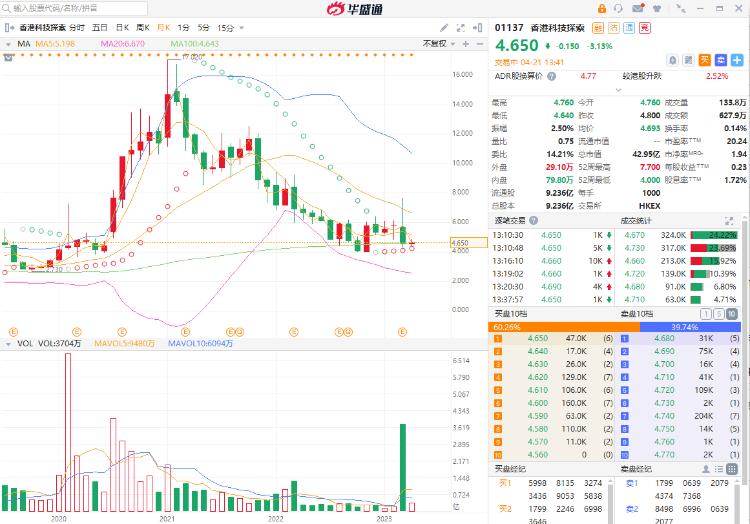Expand the MA indicator dropdown arrow
Viewport: 750px width, 524px height.
tap(9, 44)
